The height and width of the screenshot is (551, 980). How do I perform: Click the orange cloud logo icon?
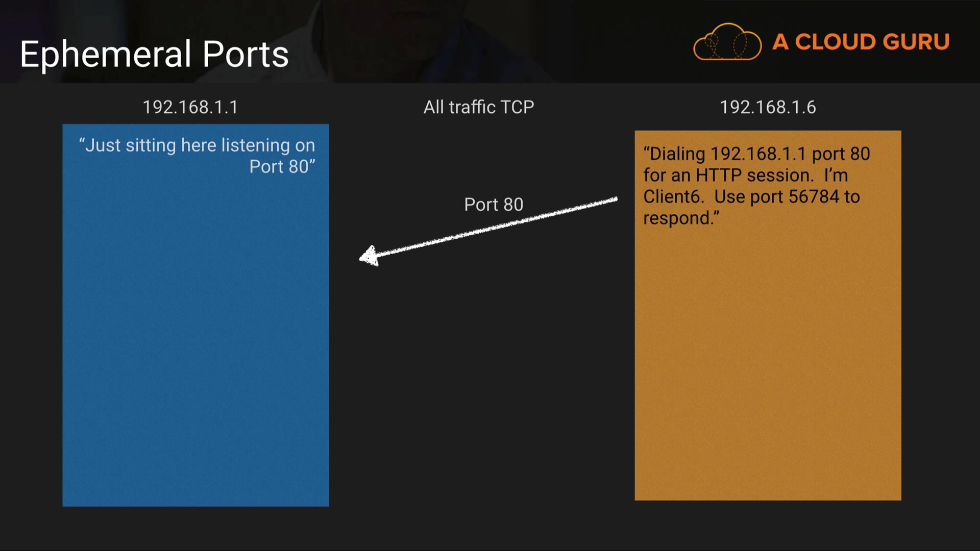coord(727,42)
